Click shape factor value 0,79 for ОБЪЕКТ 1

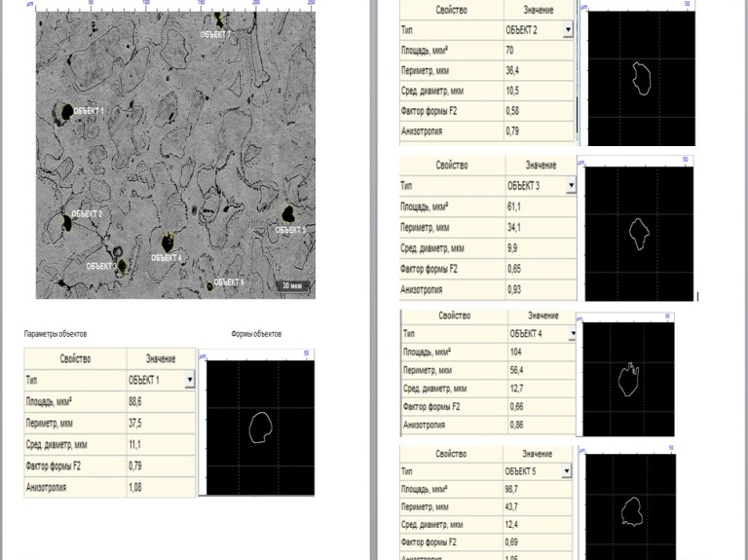click(135, 466)
